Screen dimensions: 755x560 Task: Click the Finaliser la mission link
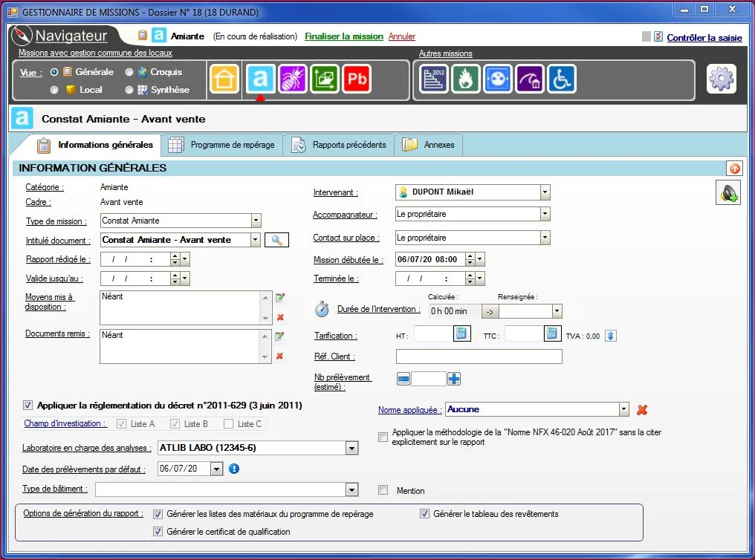pyautogui.click(x=343, y=36)
